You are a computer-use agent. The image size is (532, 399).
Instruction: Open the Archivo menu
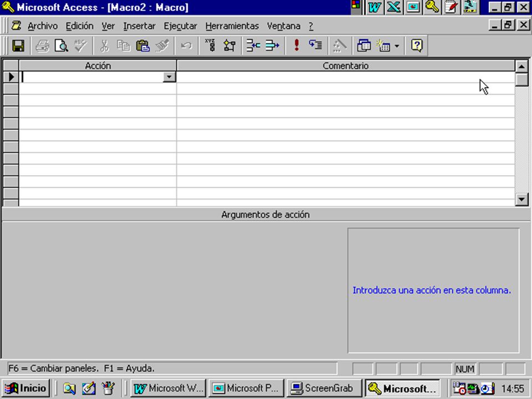coord(43,26)
